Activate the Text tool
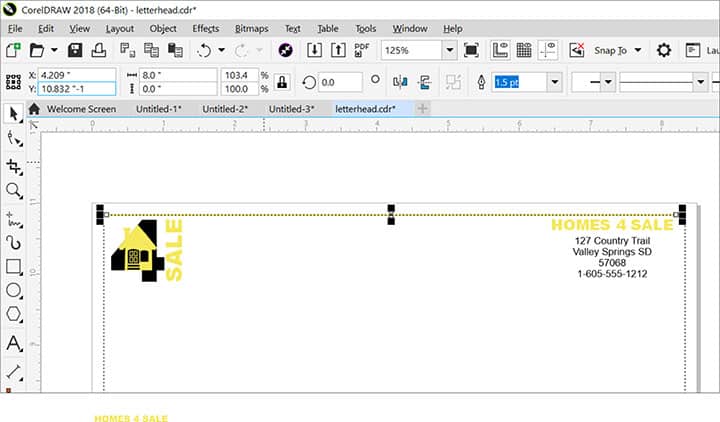 coord(14,343)
